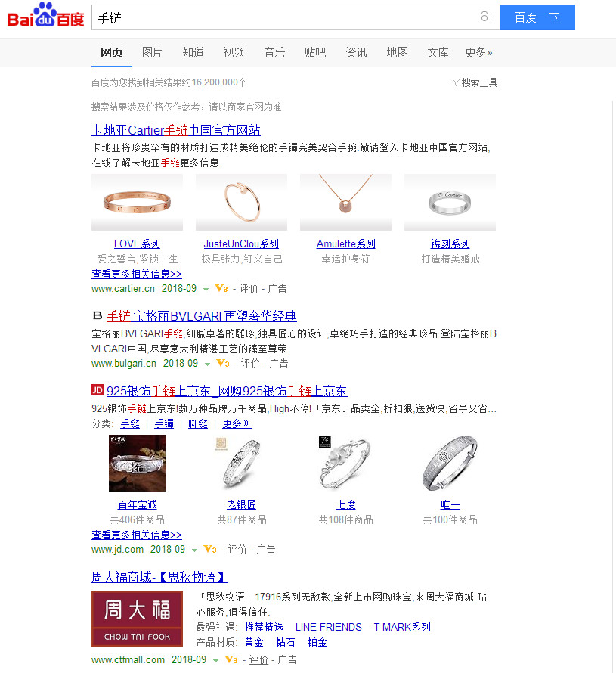Switch to the 地图 tab
The width and height of the screenshot is (616, 673).
398,53
